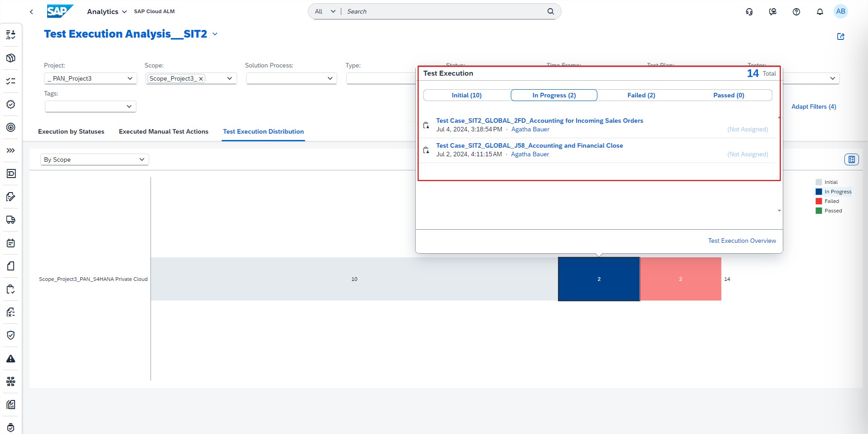Select the Passed (0) status filter

(728, 95)
